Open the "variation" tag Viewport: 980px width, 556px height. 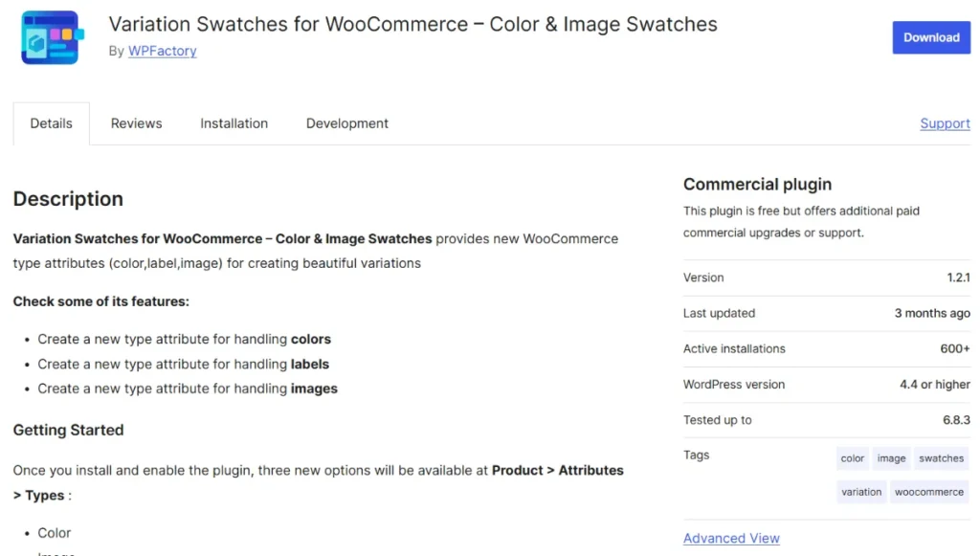pyautogui.click(x=861, y=492)
